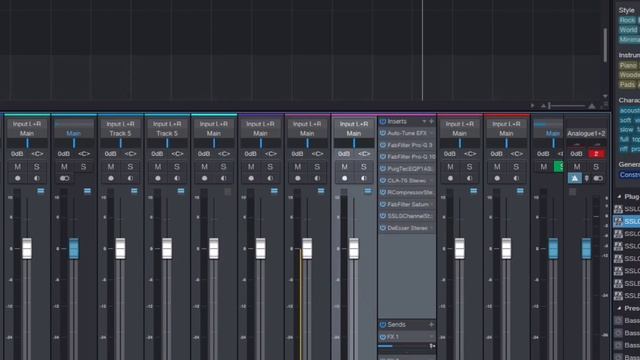The width and height of the screenshot is (640, 360).
Task: Click the red clip indicator on Analogue1+2 channel
Action: click(596, 154)
